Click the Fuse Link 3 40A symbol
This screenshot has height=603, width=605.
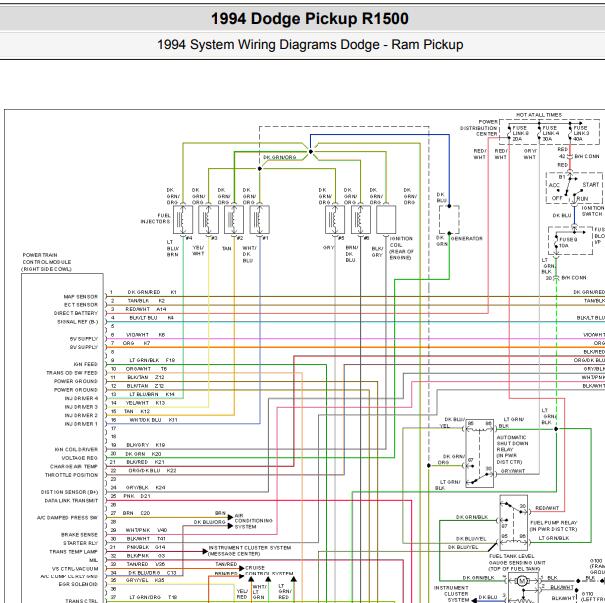pyautogui.click(x=581, y=132)
